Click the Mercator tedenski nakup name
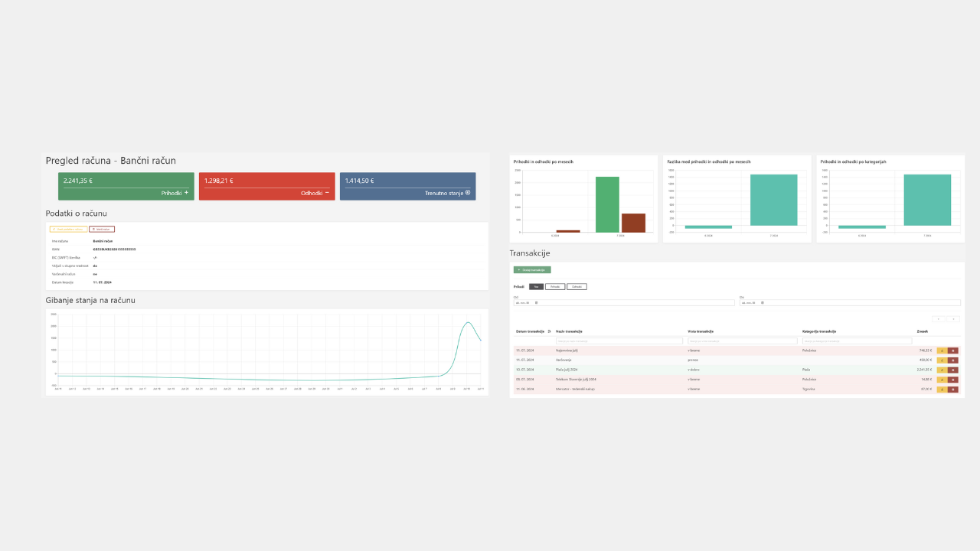 [x=575, y=389]
